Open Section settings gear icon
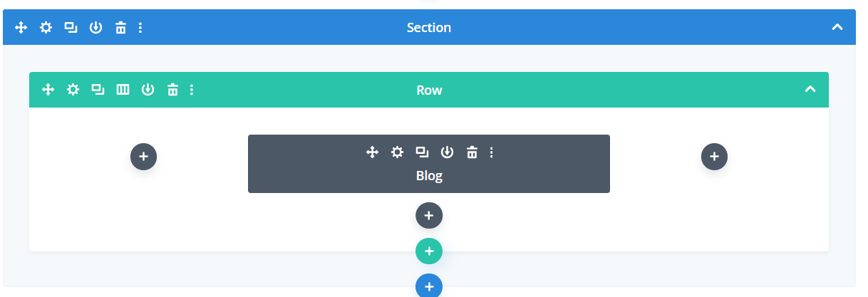This screenshot has width=868, height=297. (x=46, y=28)
